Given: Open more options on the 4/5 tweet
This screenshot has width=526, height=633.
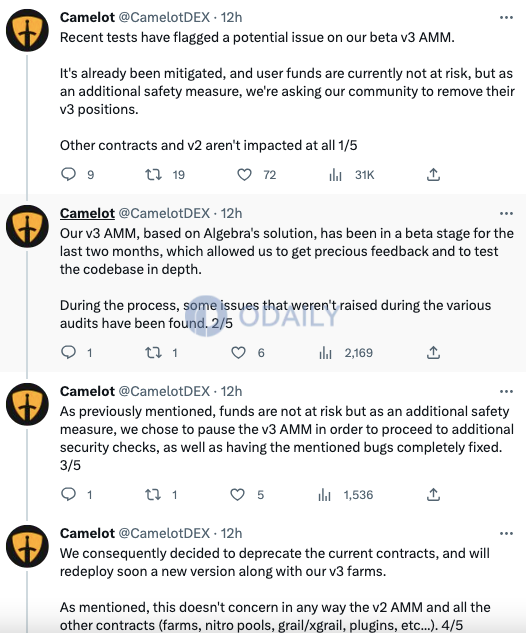Looking at the screenshot, I should [x=506, y=533].
